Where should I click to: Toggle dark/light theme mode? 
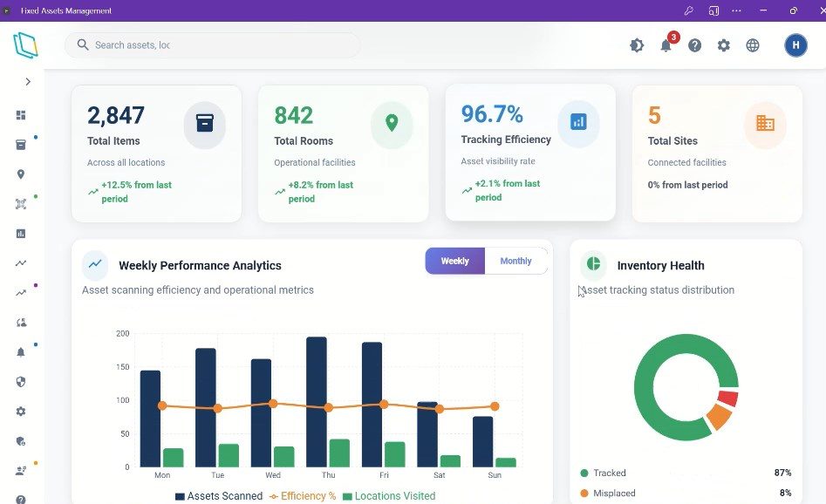[x=637, y=45]
